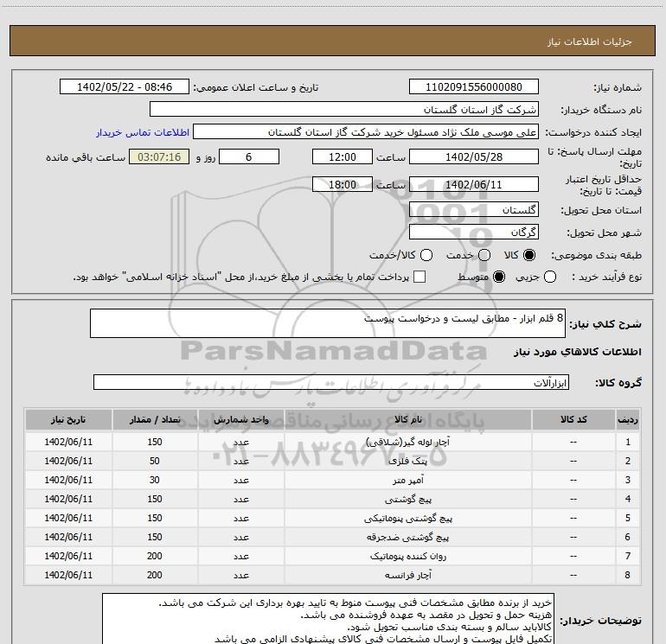Click the delivery province field گلستان
The image size is (666, 644).
coord(474,209)
